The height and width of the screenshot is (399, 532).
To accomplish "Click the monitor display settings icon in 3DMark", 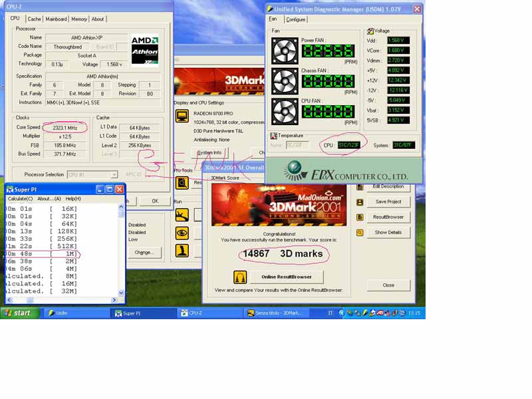I will point(182,116).
